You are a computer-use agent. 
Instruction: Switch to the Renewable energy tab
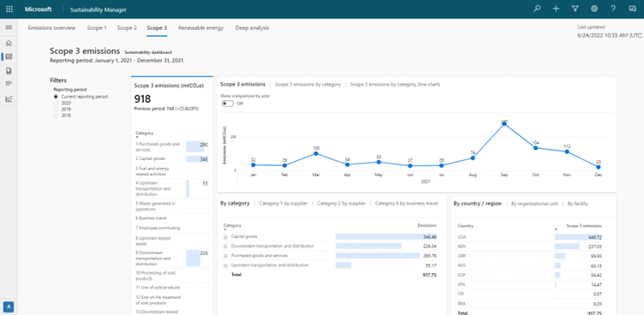(201, 28)
